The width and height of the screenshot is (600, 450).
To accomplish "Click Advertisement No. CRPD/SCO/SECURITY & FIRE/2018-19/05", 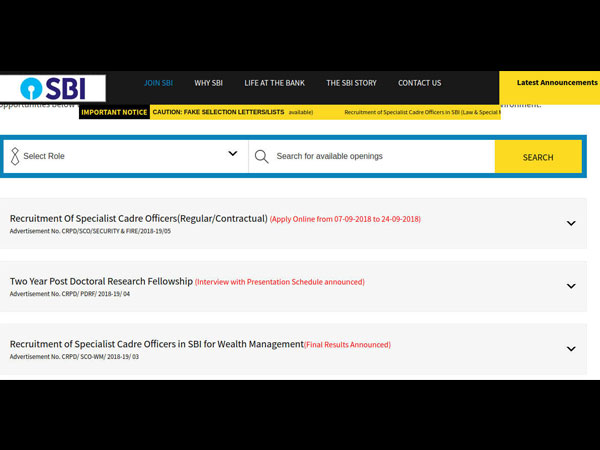I will coord(90,231).
